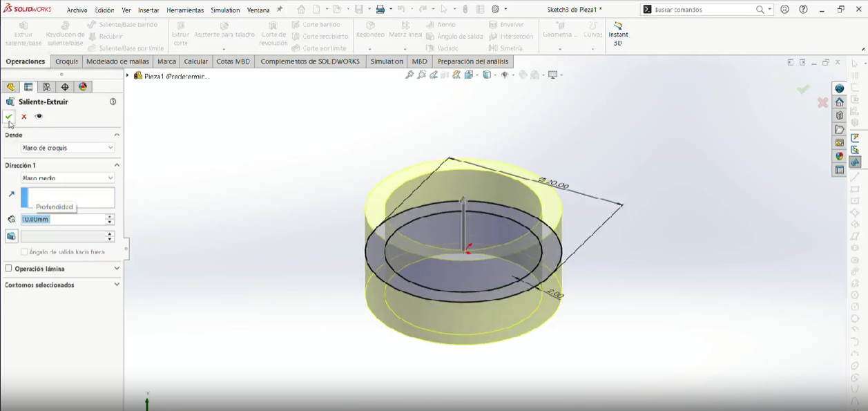Switch to Modelado de mallas tab

(x=117, y=61)
